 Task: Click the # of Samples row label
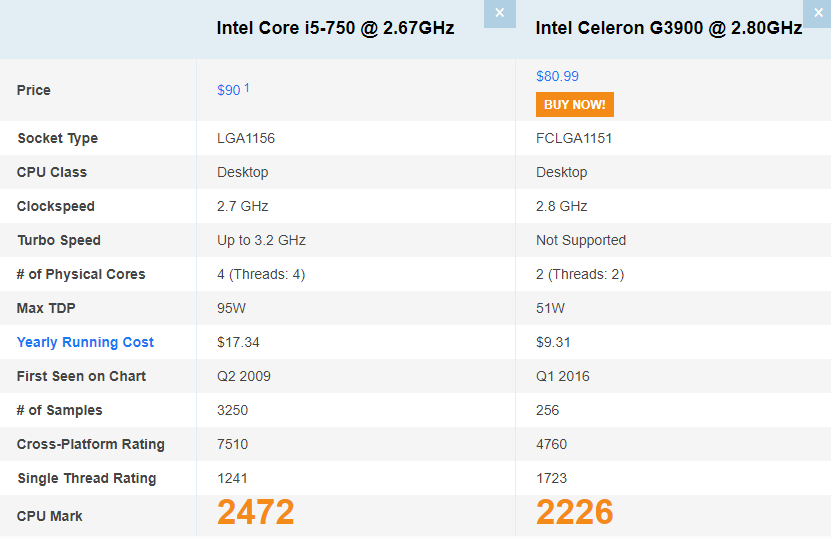click(60, 410)
